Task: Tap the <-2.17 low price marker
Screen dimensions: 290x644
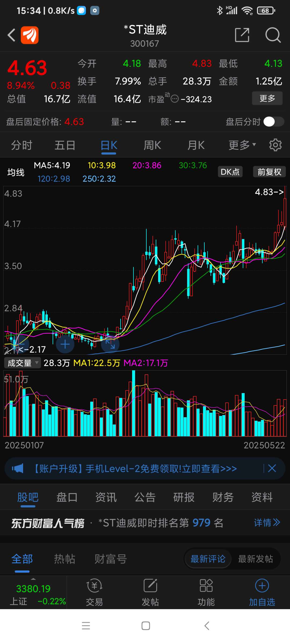Action: [32, 349]
